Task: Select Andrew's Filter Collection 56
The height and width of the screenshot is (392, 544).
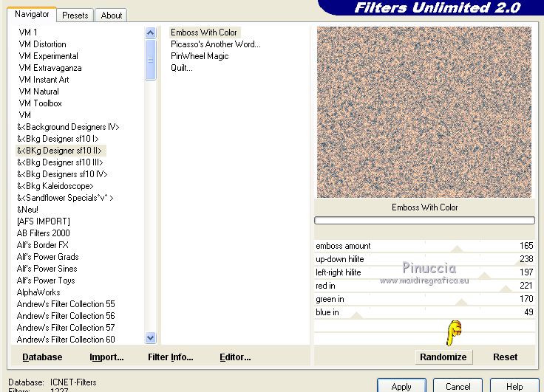Action: [66, 315]
